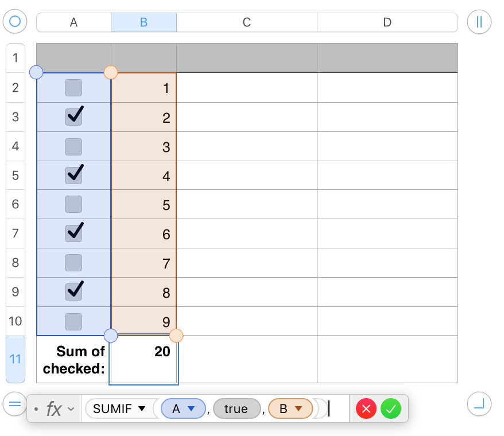
Task: Cancel the formula with the red X
Action: (x=366, y=409)
